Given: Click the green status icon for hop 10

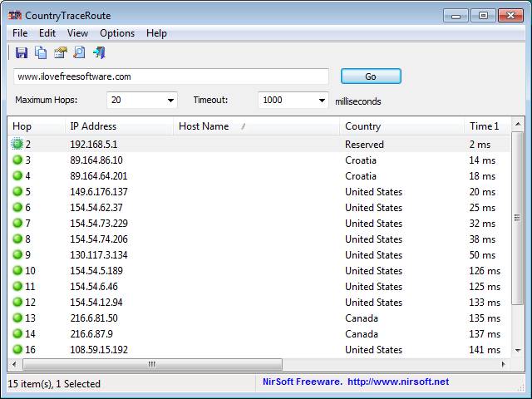Looking at the screenshot, I should click(x=17, y=270).
